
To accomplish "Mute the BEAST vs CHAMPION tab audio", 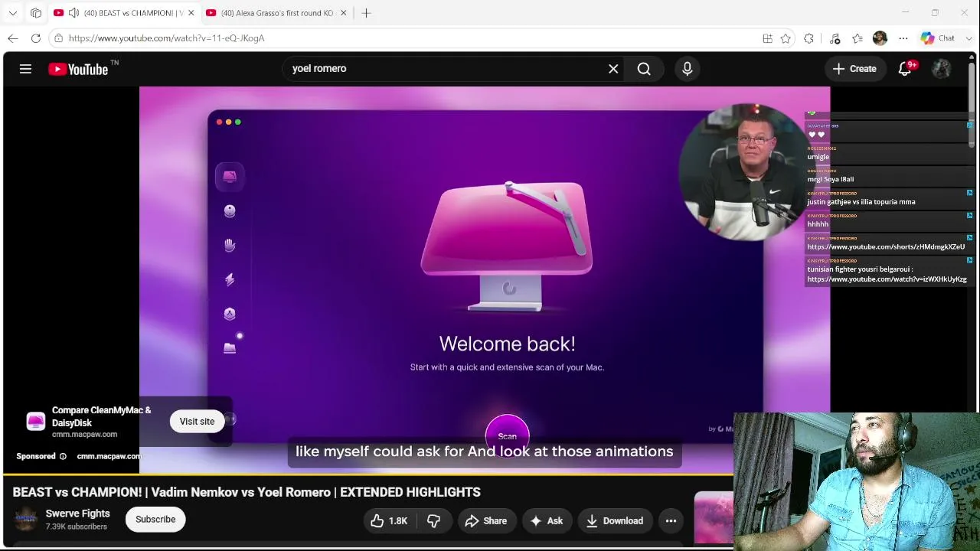I will (x=73, y=13).
